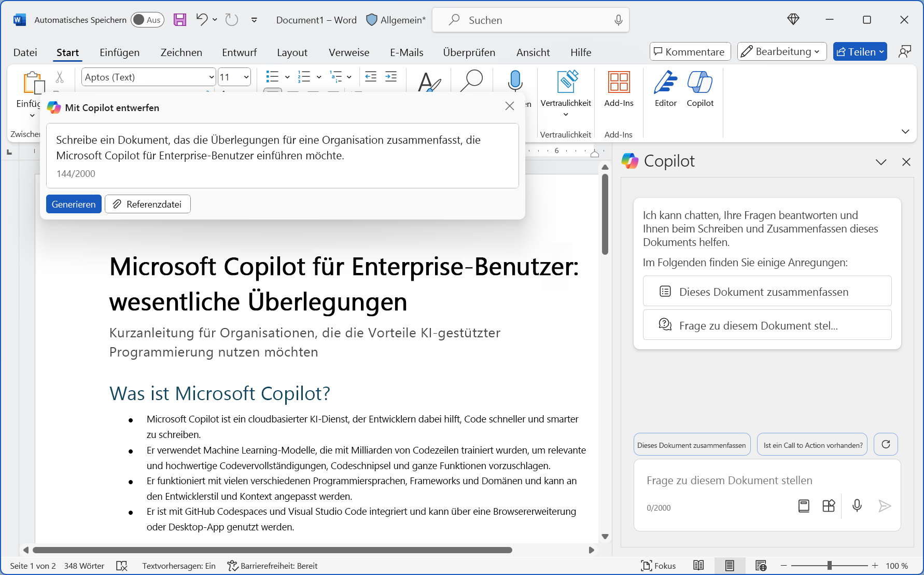Expand the Copilot pane options chevron

881,162
